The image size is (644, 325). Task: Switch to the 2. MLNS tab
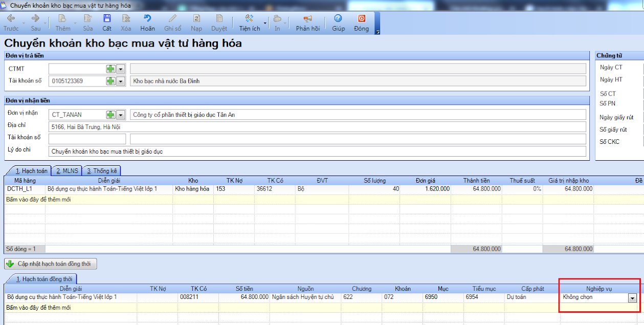click(x=68, y=171)
